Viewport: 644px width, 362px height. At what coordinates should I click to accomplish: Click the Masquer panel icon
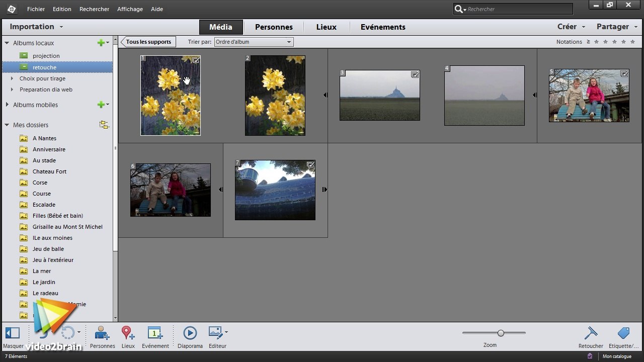pyautogui.click(x=12, y=333)
